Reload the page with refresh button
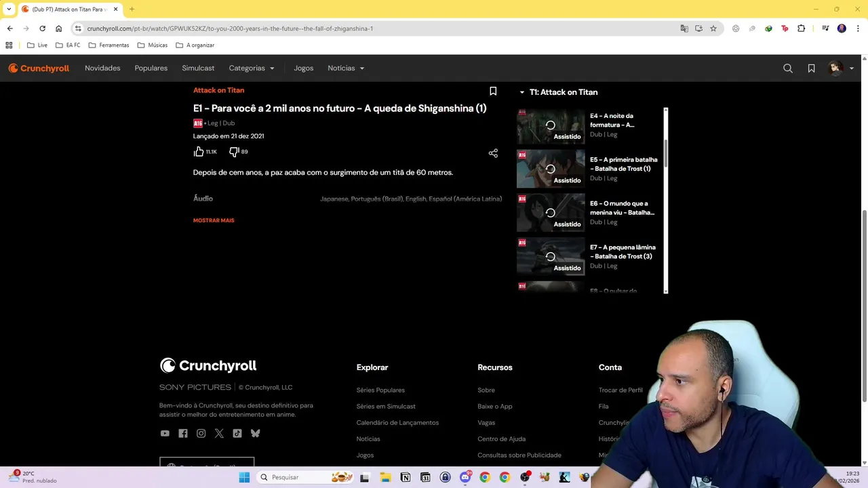This screenshot has height=488, width=868. tap(42, 28)
